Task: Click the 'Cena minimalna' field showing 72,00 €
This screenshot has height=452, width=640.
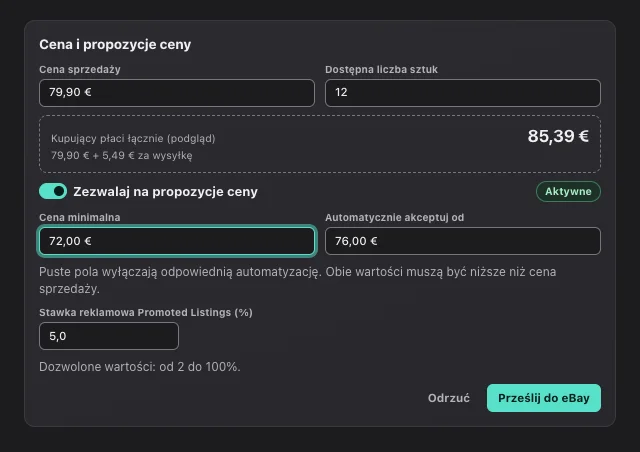Action: pyautogui.click(x=177, y=241)
